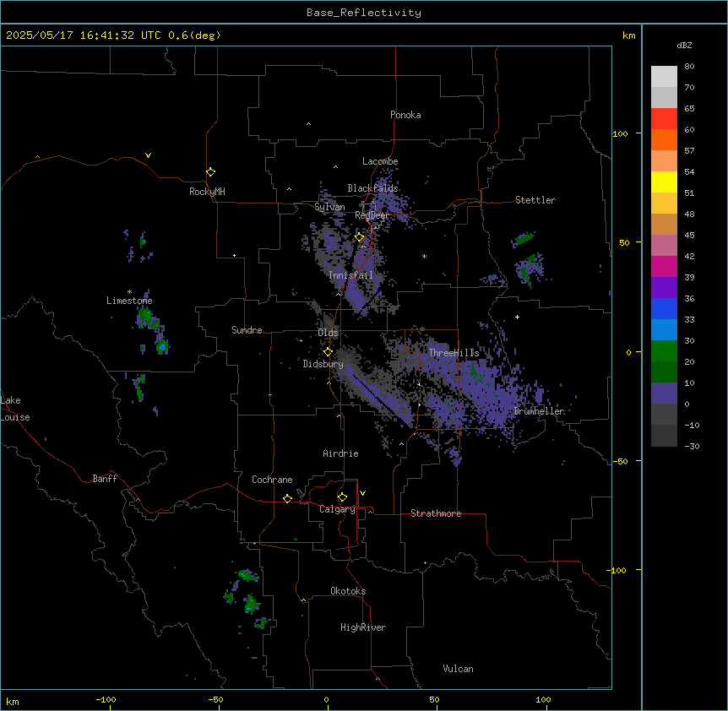The height and width of the screenshot is (711, 728).
Task: Click the Blackfalds city label
Action: click(x=372, y=188)
